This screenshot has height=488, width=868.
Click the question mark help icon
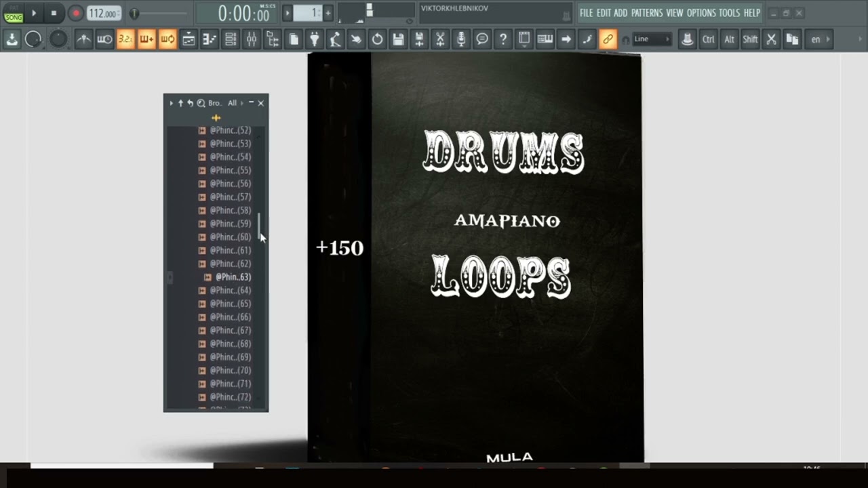point(503,39)
